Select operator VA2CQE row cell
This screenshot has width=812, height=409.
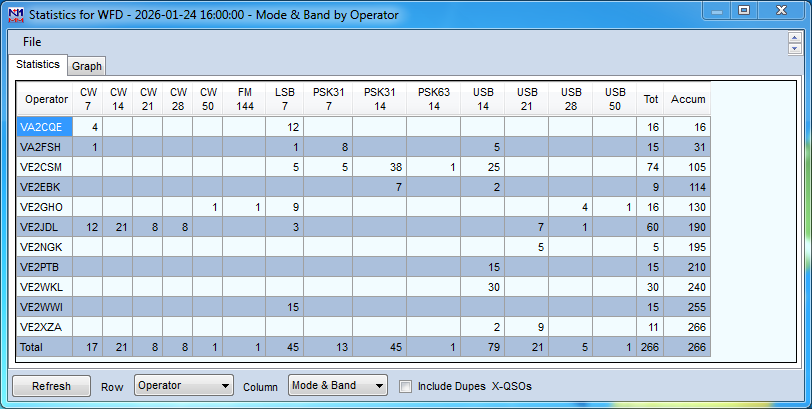pos(46,127)
